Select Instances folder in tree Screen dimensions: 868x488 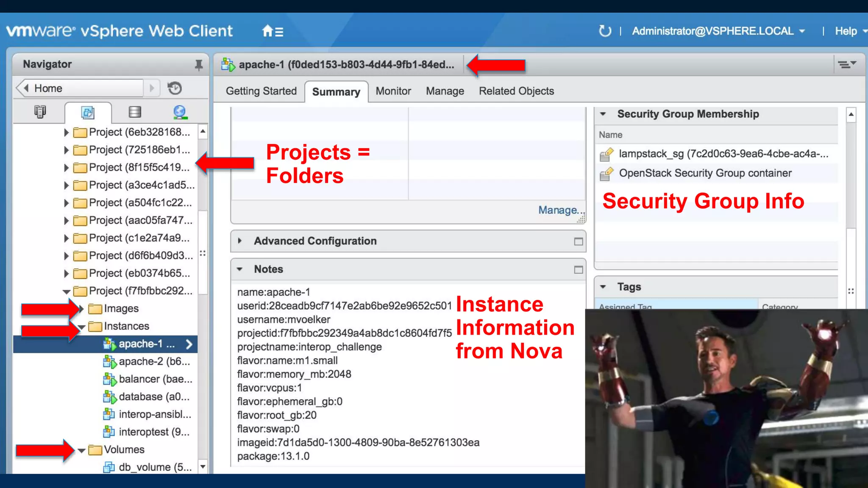pyautogui.click(x=127, y=326)
